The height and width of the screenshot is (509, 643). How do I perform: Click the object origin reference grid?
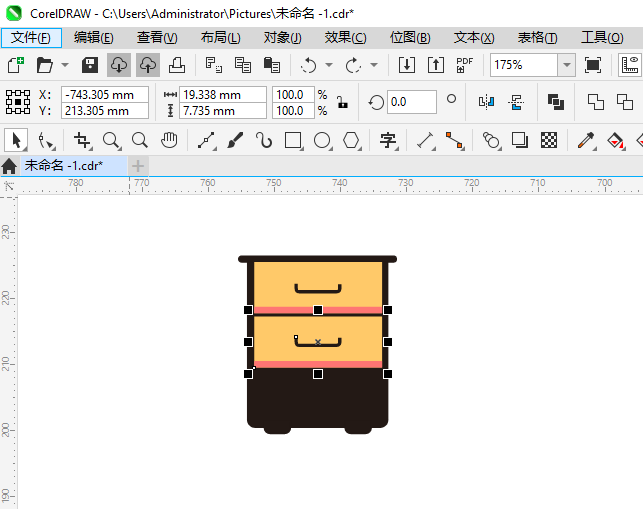point(18,102)
